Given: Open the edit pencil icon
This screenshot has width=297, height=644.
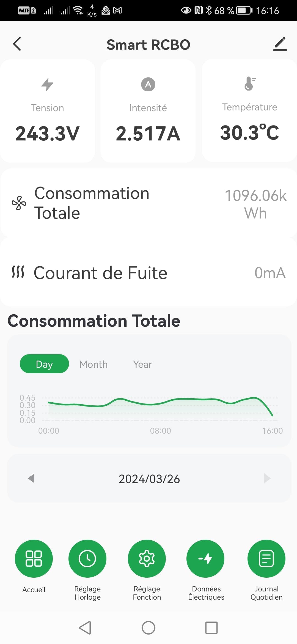Looking at the screenshot, I should (x=280, y=44).
